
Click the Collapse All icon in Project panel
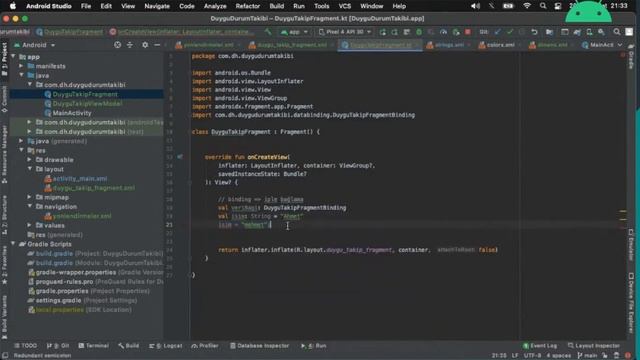(130, 45)
